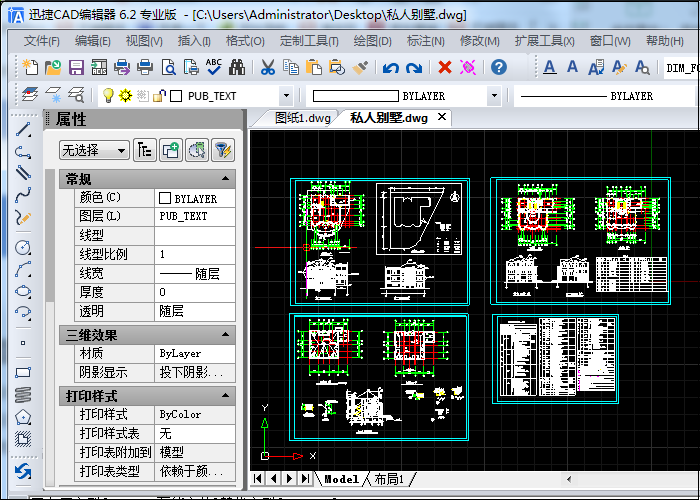Open the 修改(M) menu
The width and height of the screenshot is (700, 500).
[480, 41]
